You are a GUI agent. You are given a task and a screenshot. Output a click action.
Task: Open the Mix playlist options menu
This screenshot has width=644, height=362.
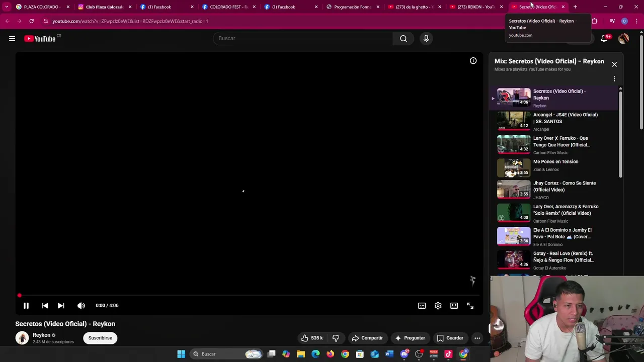(x=614, y=79)
